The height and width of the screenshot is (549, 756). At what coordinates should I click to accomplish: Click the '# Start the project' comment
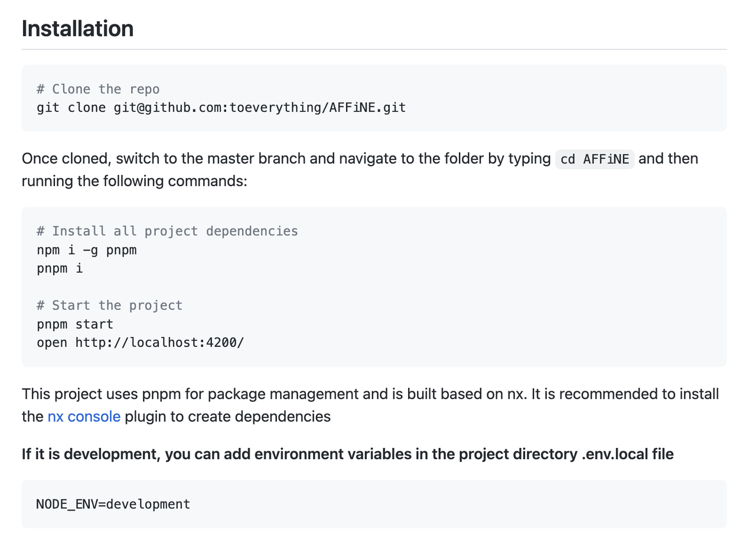coord(109,306)
